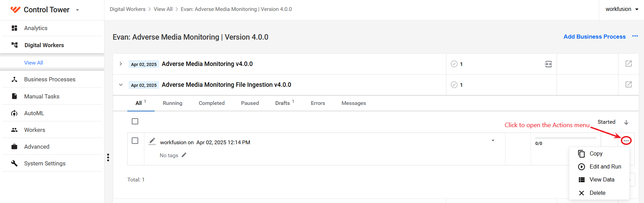644x203 pixels.
Task: Click the Advanced briefcase icon
Action: [x=14, y=147]
